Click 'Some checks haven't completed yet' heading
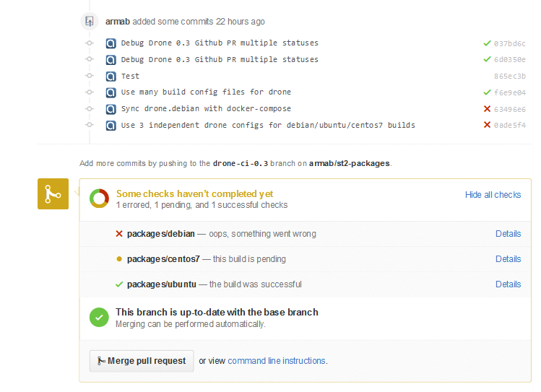This screenshot has height=392, width=541. pos(194,193)
